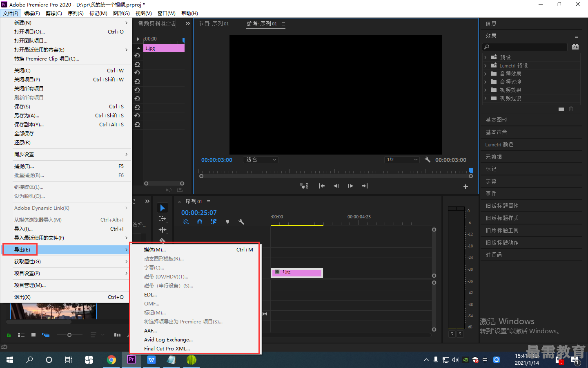Image resolution: width=588 pixels, height=368 pixels.
Task: Open the 序列01 timeline panel menu
Action: click(209, 202)
